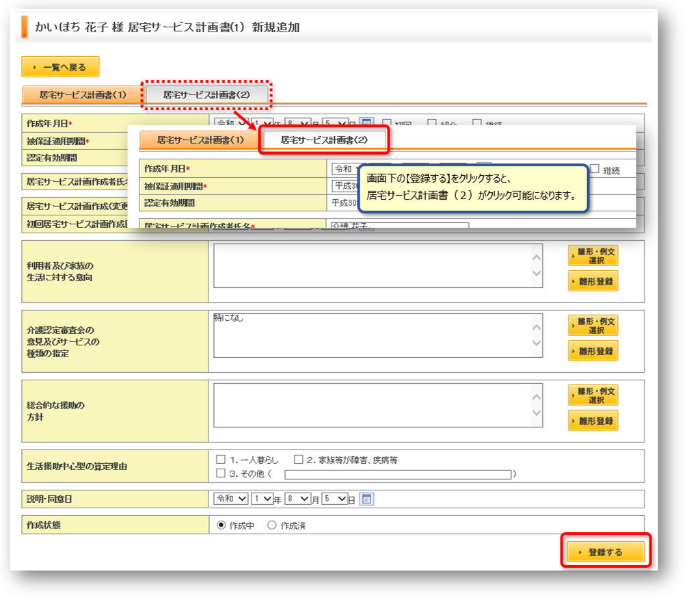Check the 1. 一人暮らし checkbox

point(221,459)
